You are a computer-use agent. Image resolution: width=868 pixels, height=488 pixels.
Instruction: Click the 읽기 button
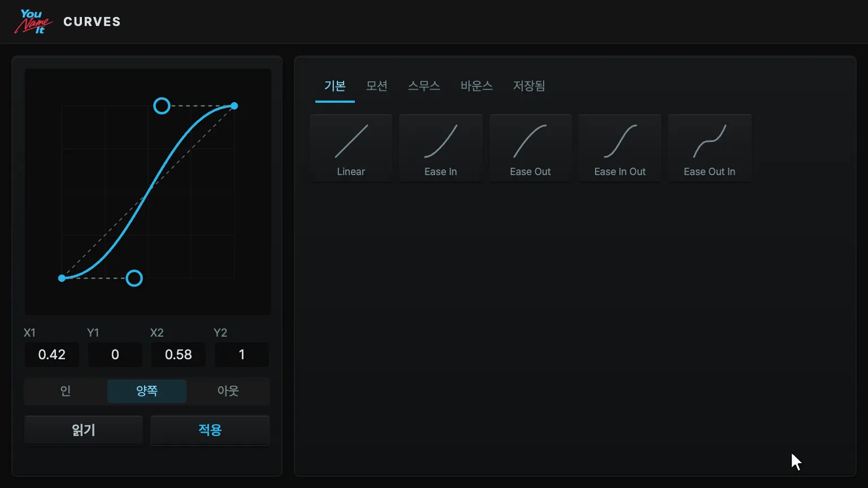point(84,430)
